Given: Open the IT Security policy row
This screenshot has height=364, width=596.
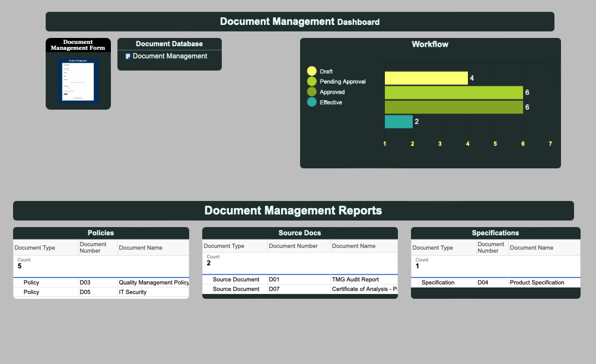Looking at the screenshot, I should tap(132, 292).
